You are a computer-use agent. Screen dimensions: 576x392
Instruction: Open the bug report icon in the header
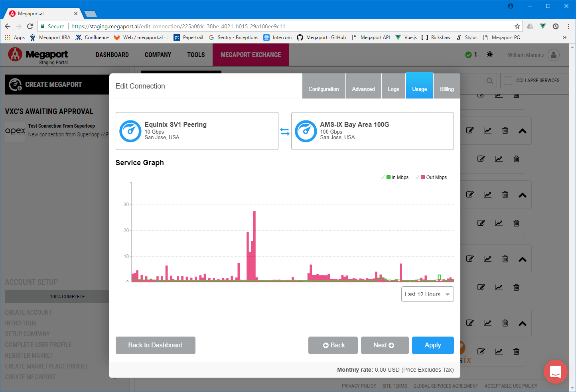click(490, 55)
